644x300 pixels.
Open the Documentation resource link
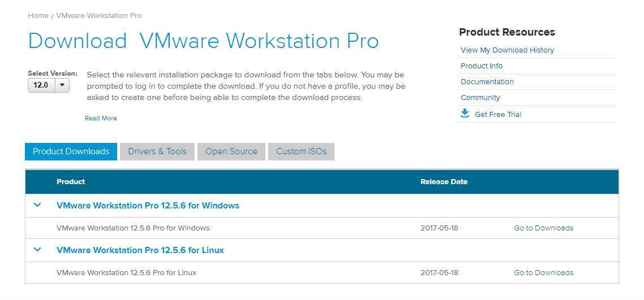pyautogui.click(x=487, y=82)
